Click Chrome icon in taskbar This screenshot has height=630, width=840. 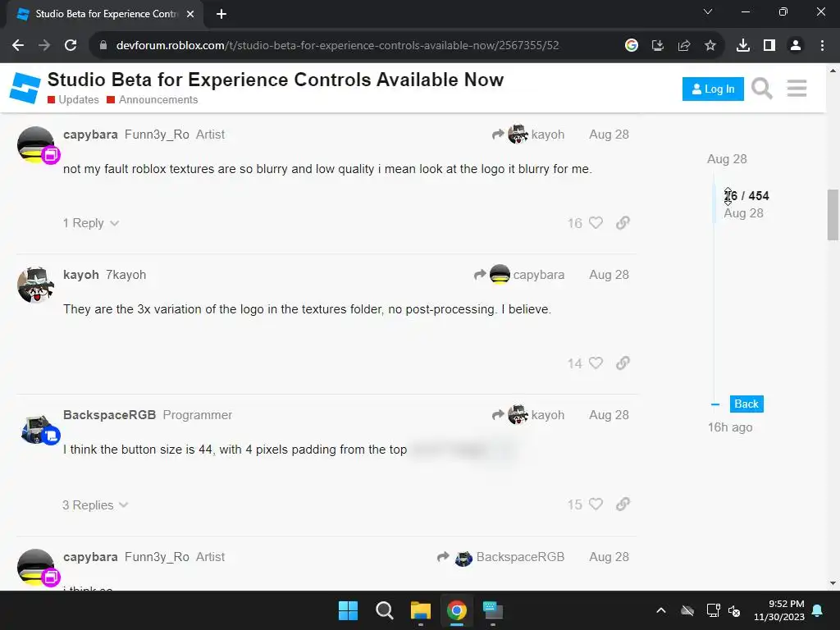click(x=457, y=610)
